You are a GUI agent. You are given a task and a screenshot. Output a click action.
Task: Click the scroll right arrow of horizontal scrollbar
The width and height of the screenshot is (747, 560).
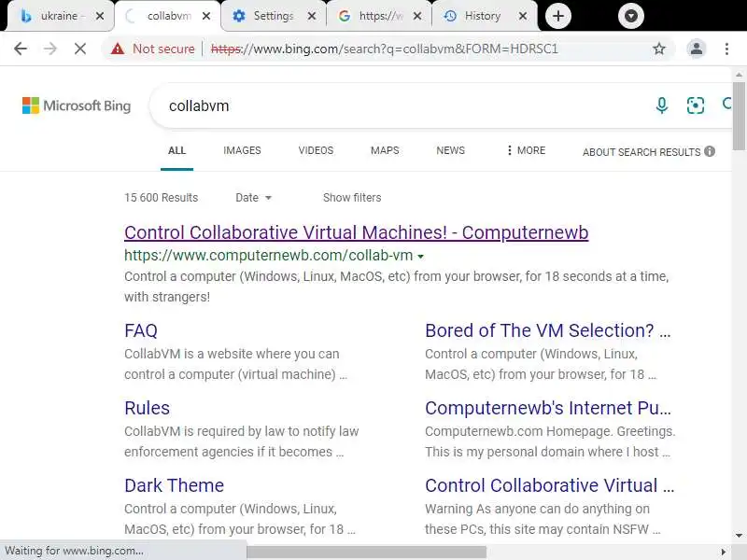coord(723,552)
